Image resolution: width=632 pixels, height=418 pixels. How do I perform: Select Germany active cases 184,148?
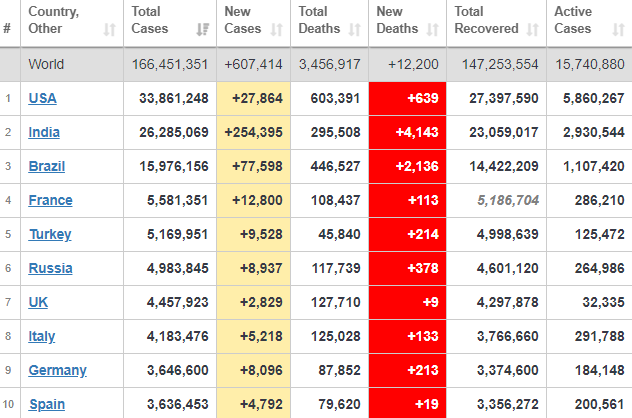point(600,370)
